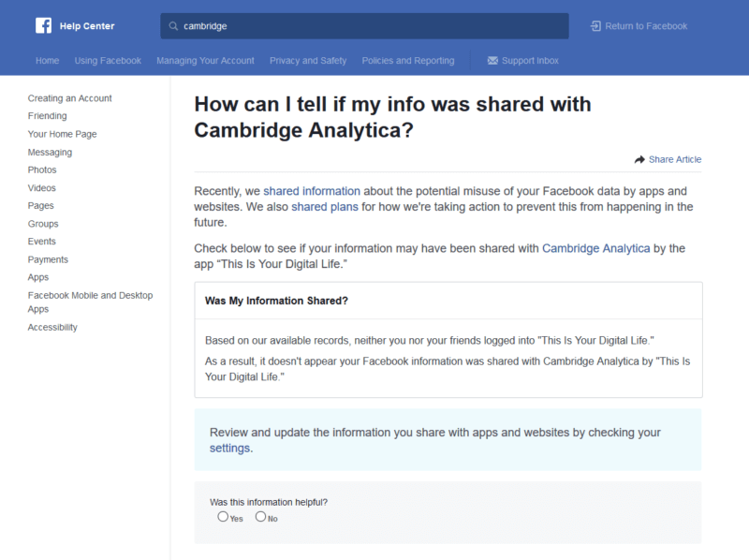The height and width of the screenshot is (560, 749).
Task: Open Friending in sidebar
Action: (48, 116)
